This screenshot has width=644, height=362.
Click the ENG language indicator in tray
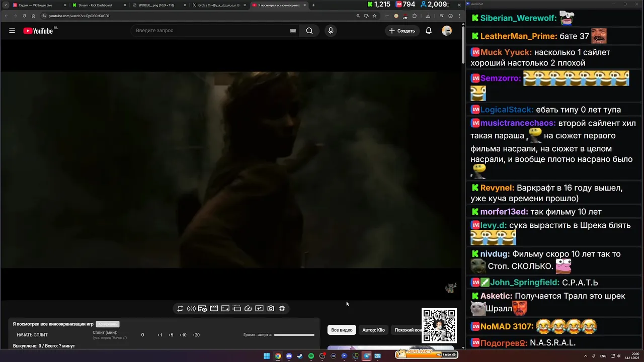click(603, 356)
